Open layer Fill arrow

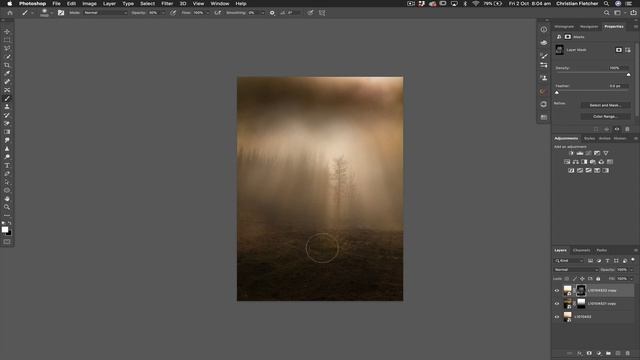(x=631, y=279)
